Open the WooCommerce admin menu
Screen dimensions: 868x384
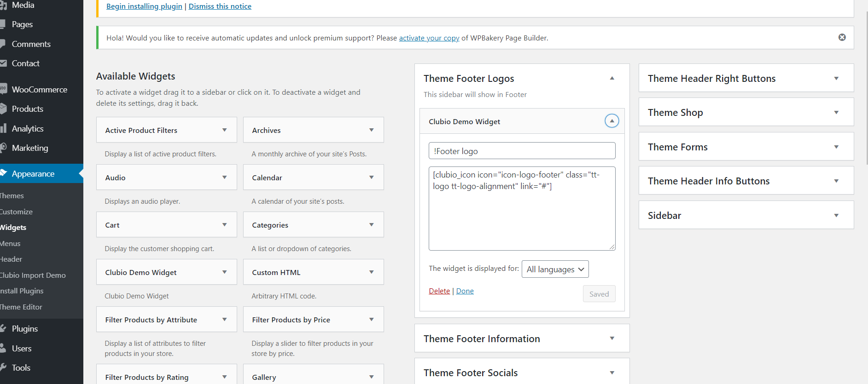click(39, 90)
